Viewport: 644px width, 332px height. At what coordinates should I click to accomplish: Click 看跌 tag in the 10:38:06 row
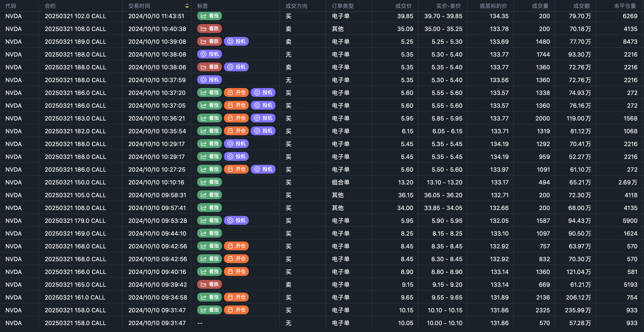209,67
